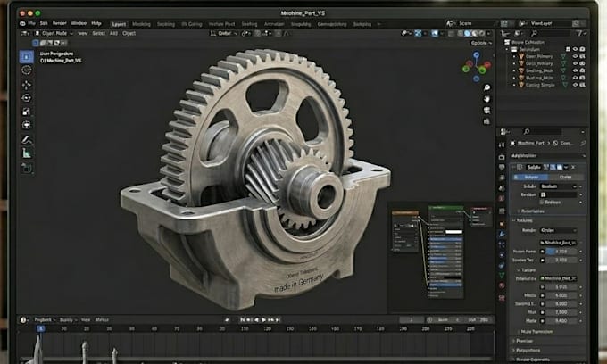Click the Add menu in viewport header
This screenshot has width=607, height=364.
[x=113, y=34]
